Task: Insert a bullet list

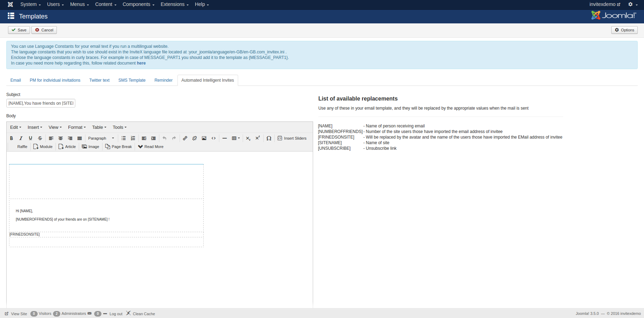Action: (123, 138)
